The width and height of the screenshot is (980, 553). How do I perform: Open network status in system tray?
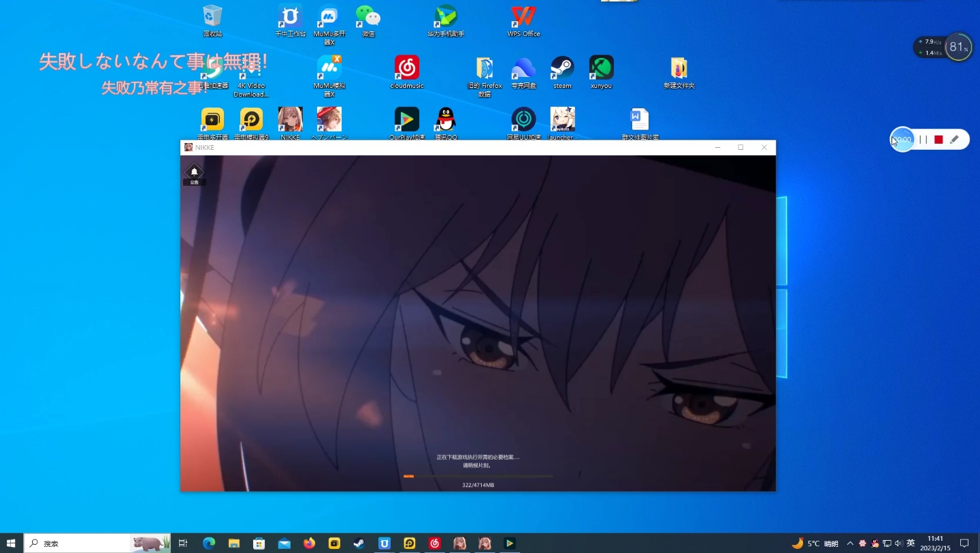click(x=887, y=543)
